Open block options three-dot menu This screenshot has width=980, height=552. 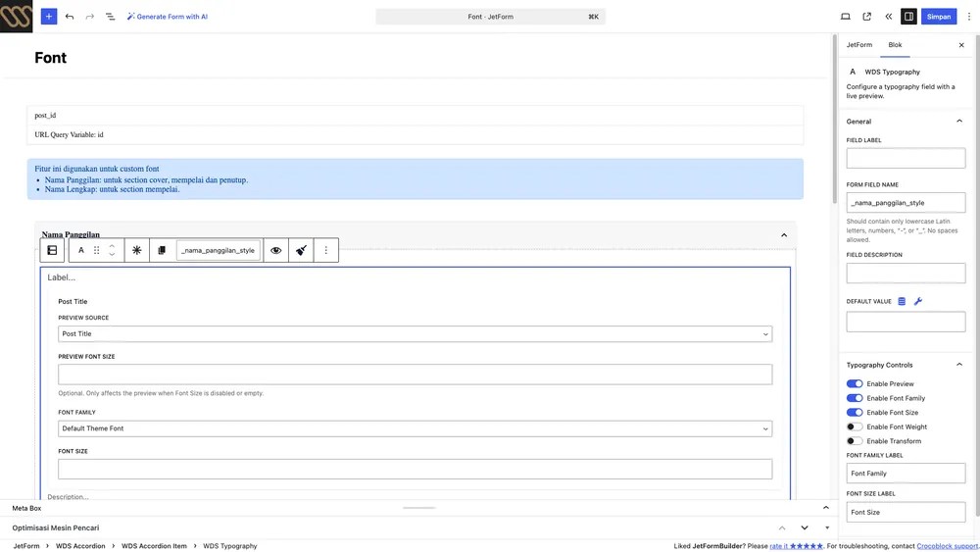[x=325, y=250]
